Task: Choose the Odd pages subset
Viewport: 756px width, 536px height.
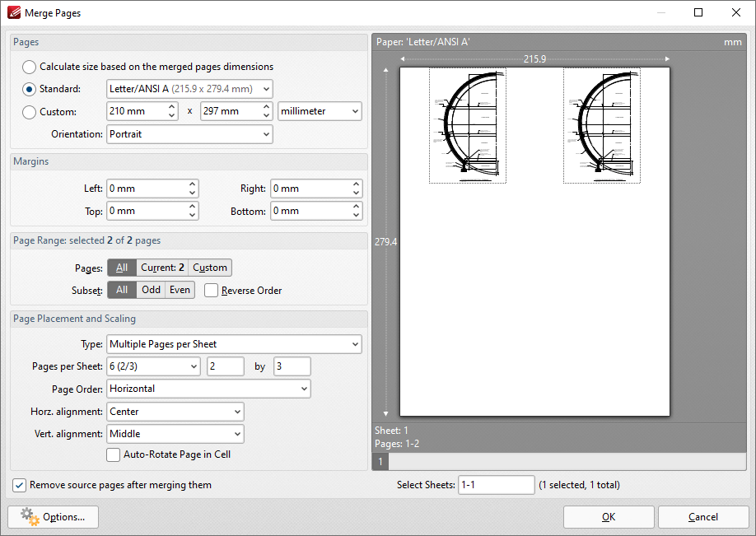Action: click(151, 290)
